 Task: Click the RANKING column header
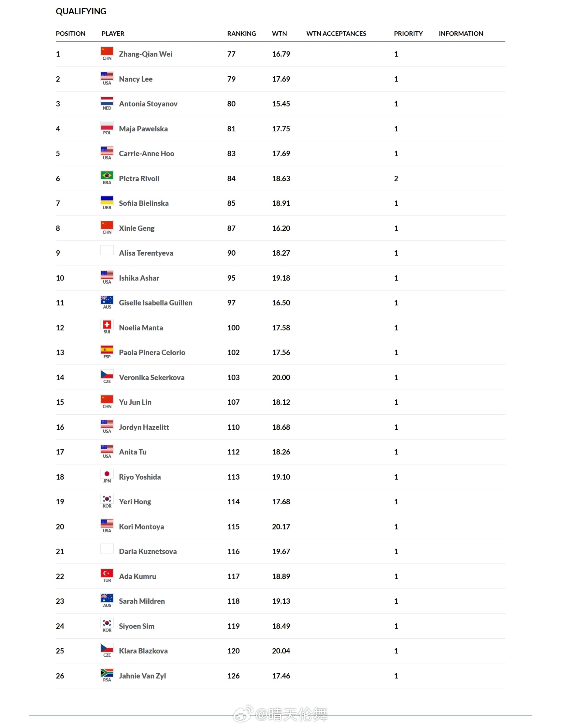tap(241, 34)
